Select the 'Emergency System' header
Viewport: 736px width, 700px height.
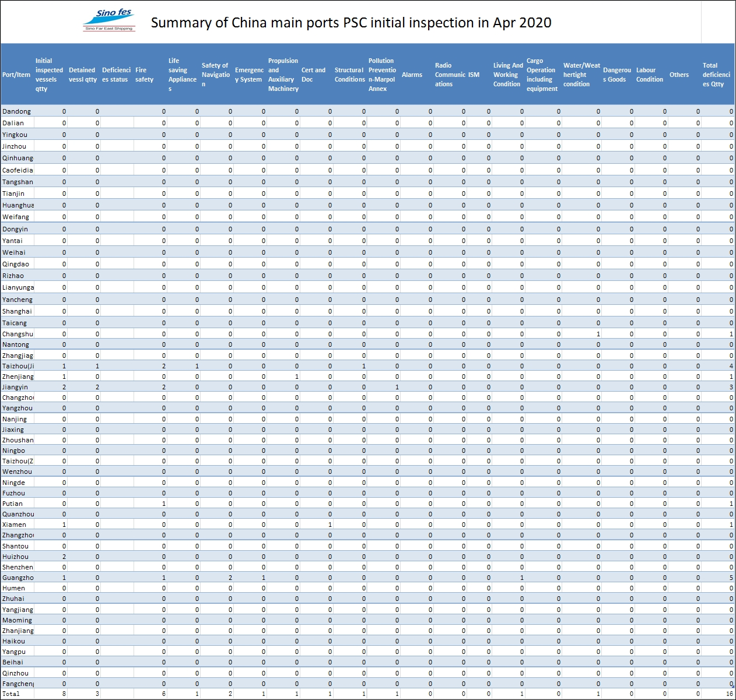coord(249,75)
